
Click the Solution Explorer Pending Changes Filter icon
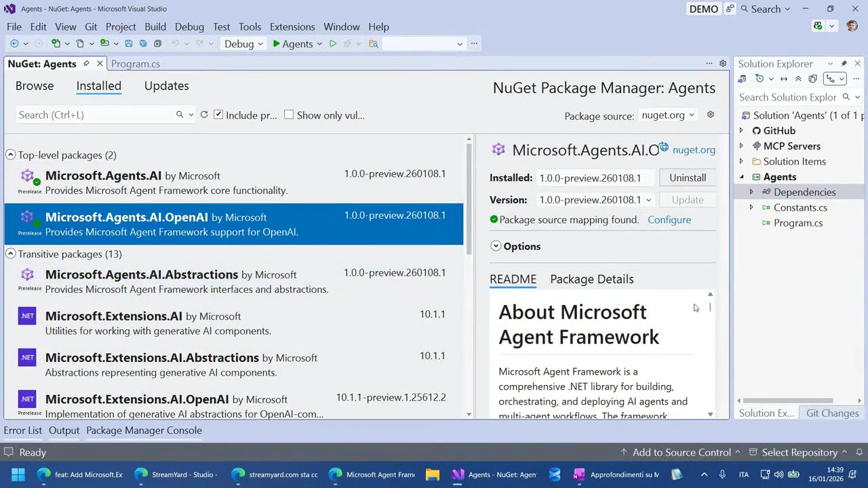pyautogui.click(x=759, y=79)
